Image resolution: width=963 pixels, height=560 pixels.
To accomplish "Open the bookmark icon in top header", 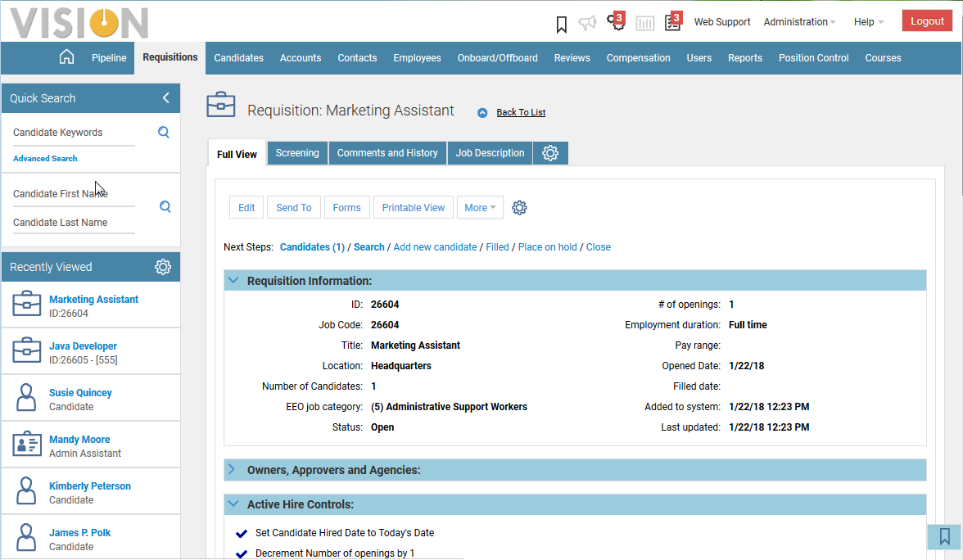I will click(561, 24).
